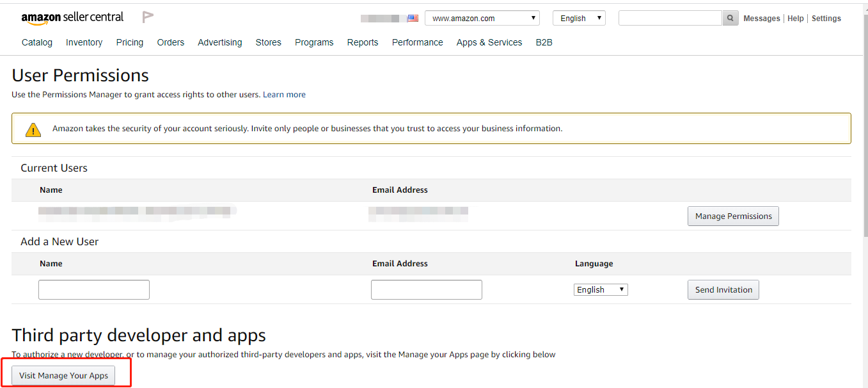
Task: Click the Manage Permissions button
Action: 733,216
